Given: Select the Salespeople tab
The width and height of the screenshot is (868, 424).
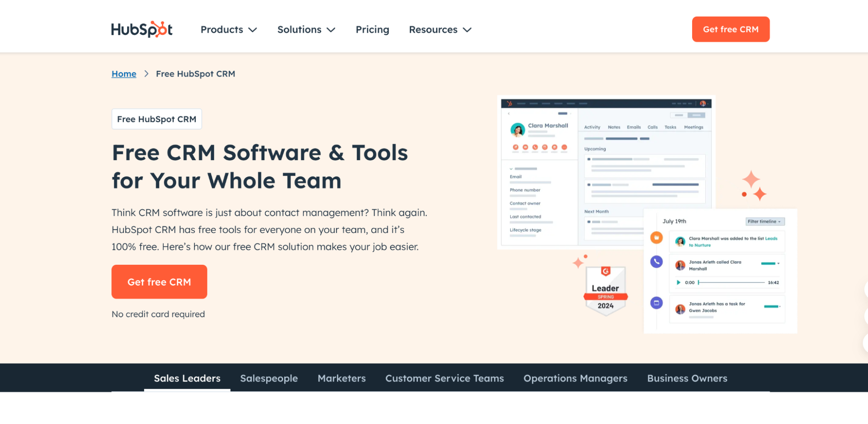Looking at the screenshot, I should 269,378.
